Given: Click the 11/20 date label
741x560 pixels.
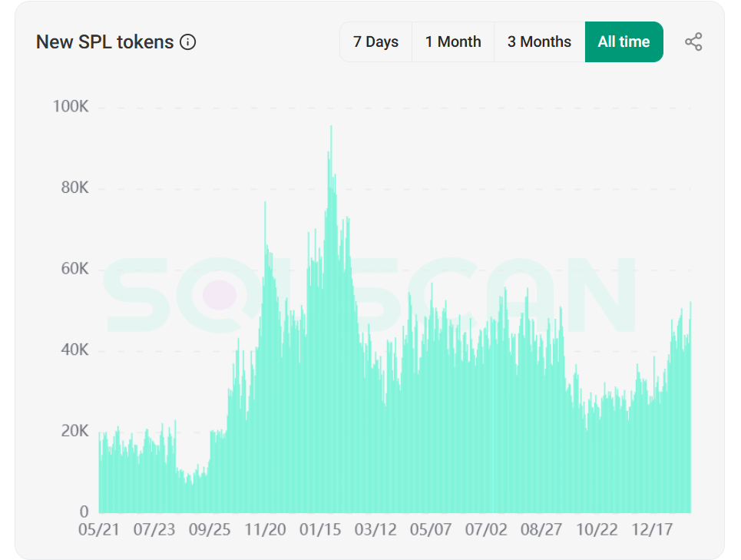Looking at the screenshot, I should point(265,530).
